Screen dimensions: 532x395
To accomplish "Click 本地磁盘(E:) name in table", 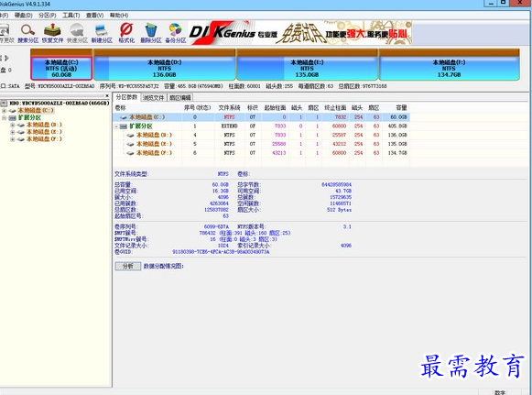I will coord(154,144).
